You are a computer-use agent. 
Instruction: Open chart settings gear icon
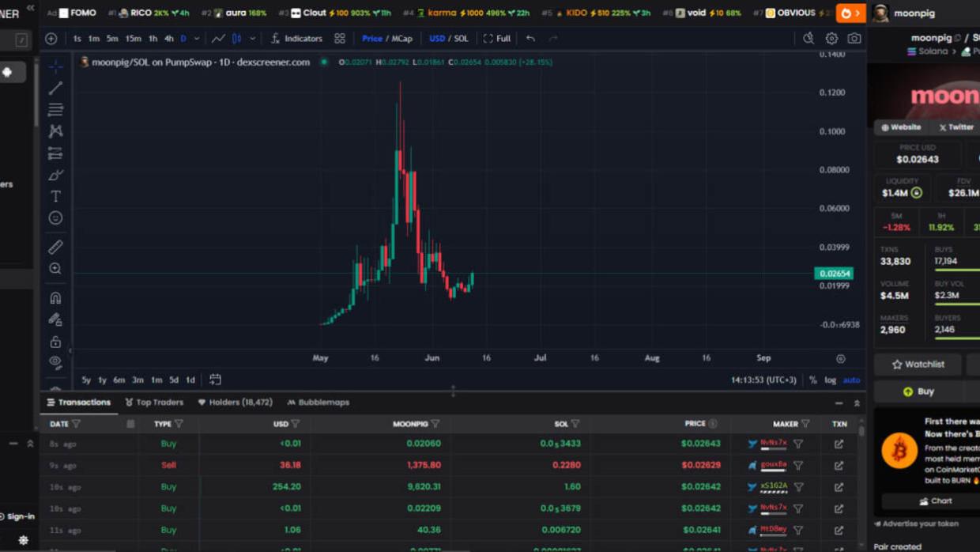[x=831, y=38]
